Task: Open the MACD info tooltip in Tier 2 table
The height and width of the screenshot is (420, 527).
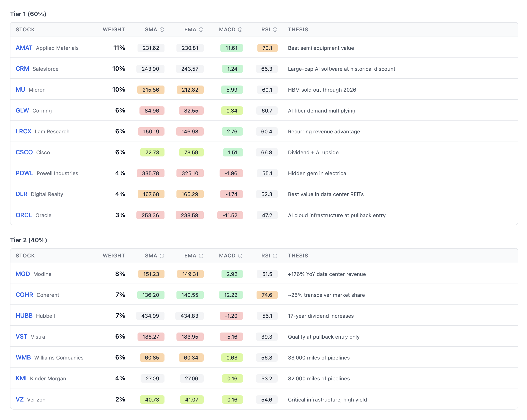Action: (x=240, y=255)
